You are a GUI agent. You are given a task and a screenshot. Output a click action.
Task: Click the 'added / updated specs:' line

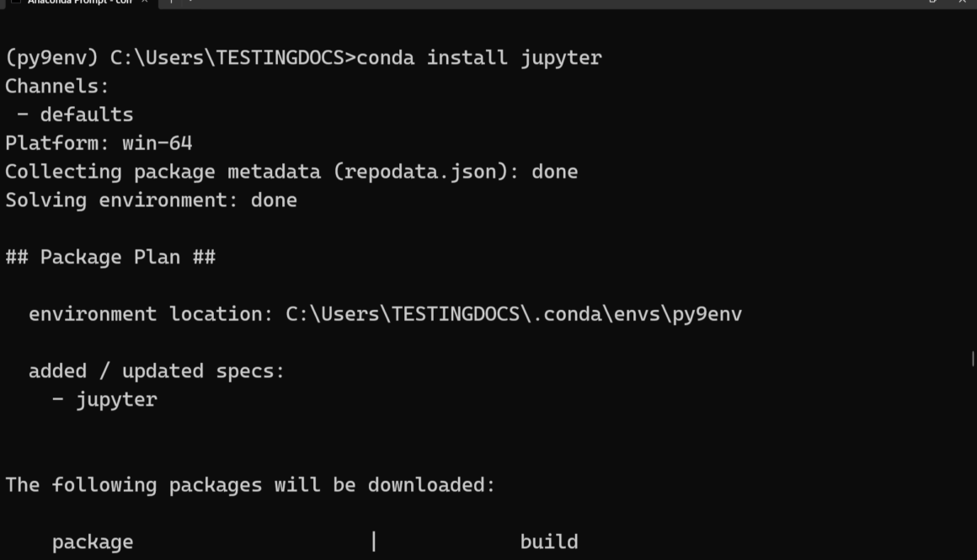pyautogui.click(x=157, y=371)
